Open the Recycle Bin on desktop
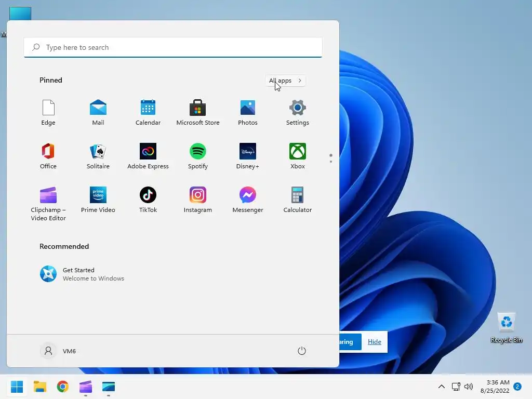Viewport: 532px width, 399px height. click(x=506, y=327)
